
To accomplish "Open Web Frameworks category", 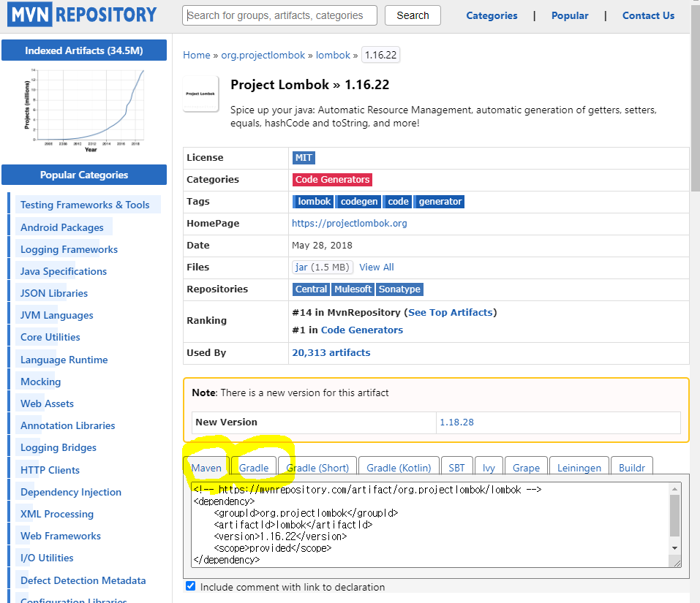I will [x=61, y=536].
